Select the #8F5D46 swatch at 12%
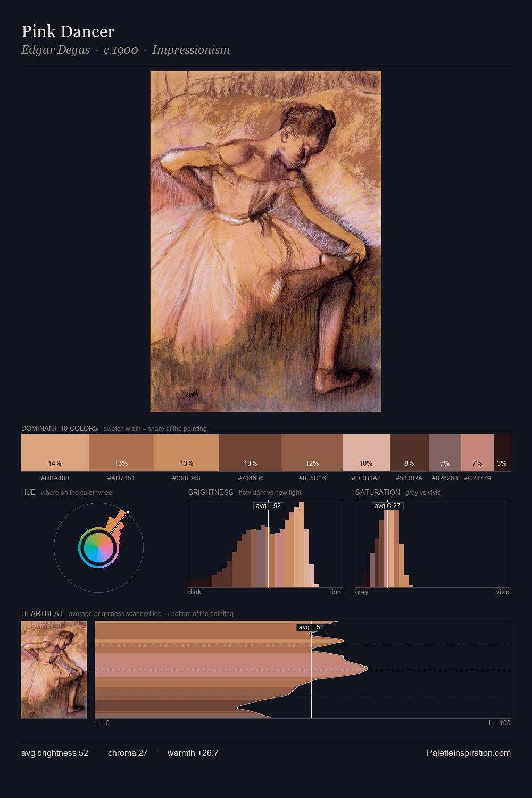This screenshot has height=798, width=532. click(x=312, y=453)
